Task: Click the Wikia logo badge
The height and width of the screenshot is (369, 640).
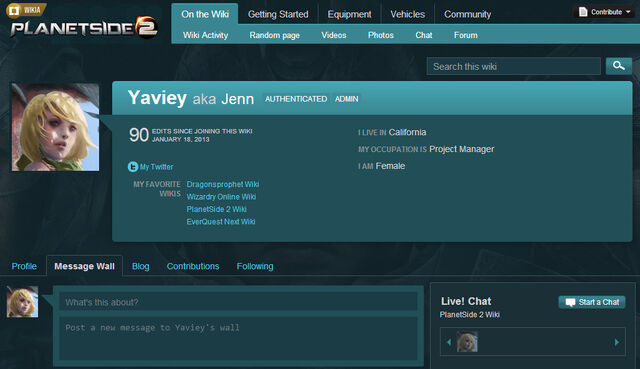Action: click(26, 10)
